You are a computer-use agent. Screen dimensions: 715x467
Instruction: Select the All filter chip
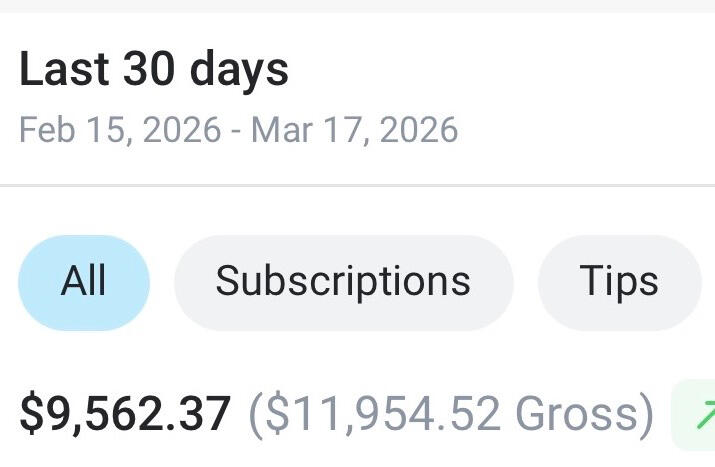click(x=84, y=282)
